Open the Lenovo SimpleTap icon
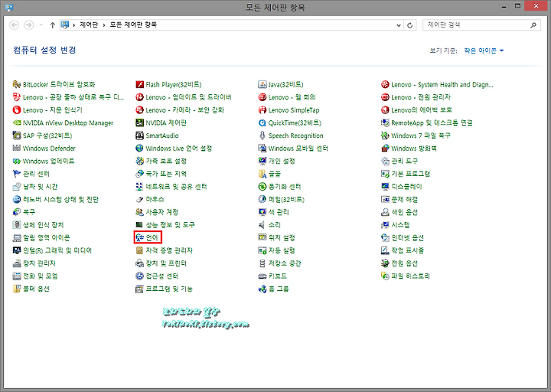The width and height of the screenshot is (551, 392). [x=262, y=110]
